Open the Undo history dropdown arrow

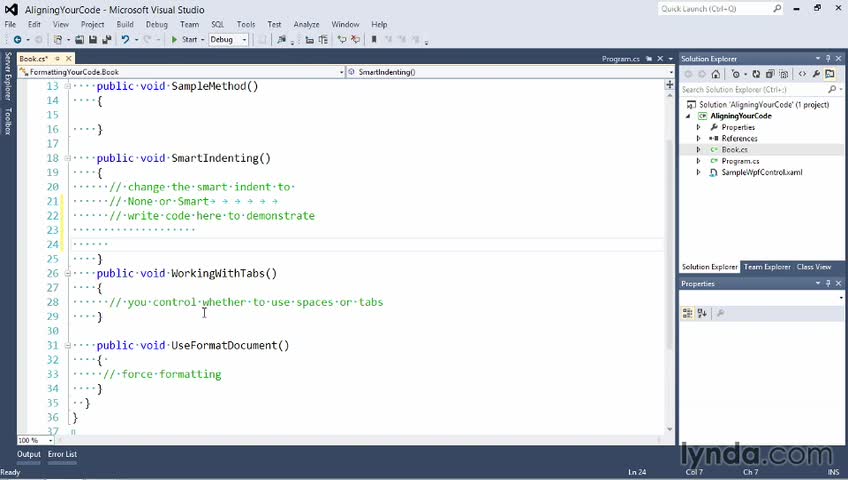pos(136,39)
